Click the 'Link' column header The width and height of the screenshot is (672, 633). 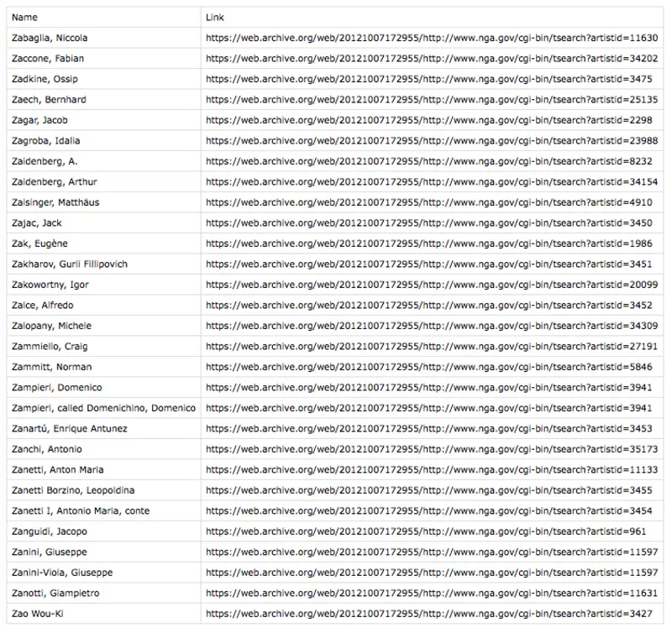215,18
